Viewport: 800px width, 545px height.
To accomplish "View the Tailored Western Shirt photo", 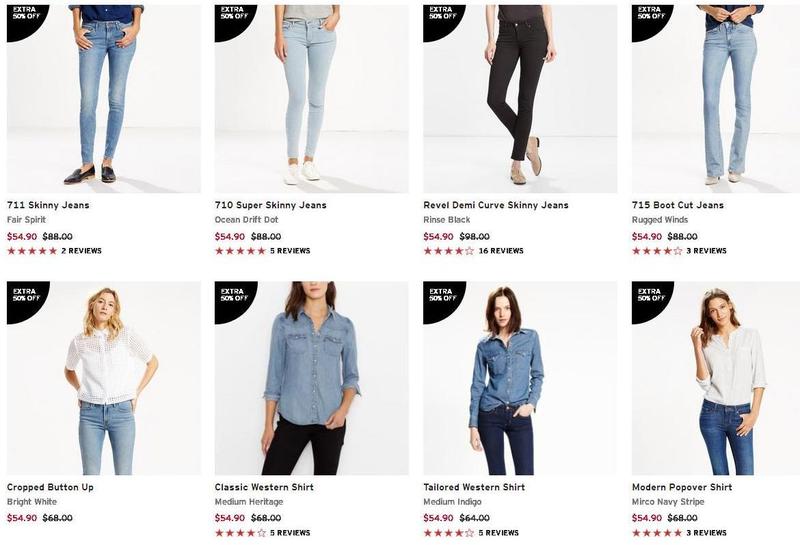I will tap(520, 378).
